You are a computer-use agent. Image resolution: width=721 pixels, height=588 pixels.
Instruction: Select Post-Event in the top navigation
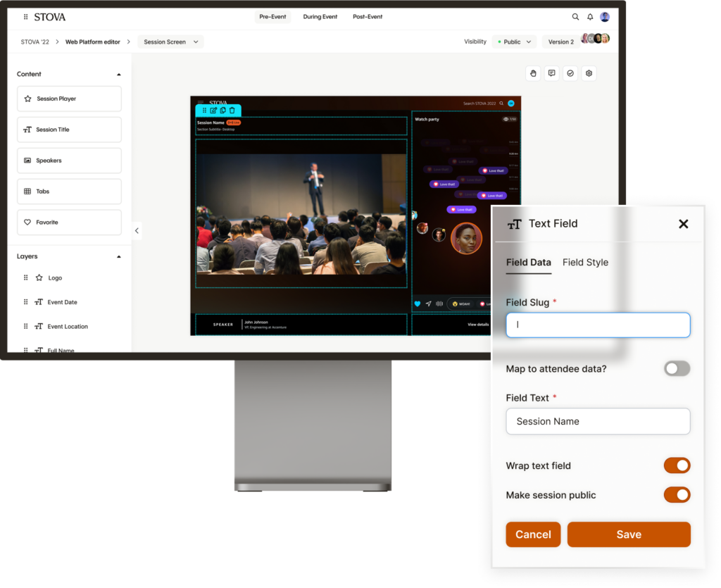(367, 16)
